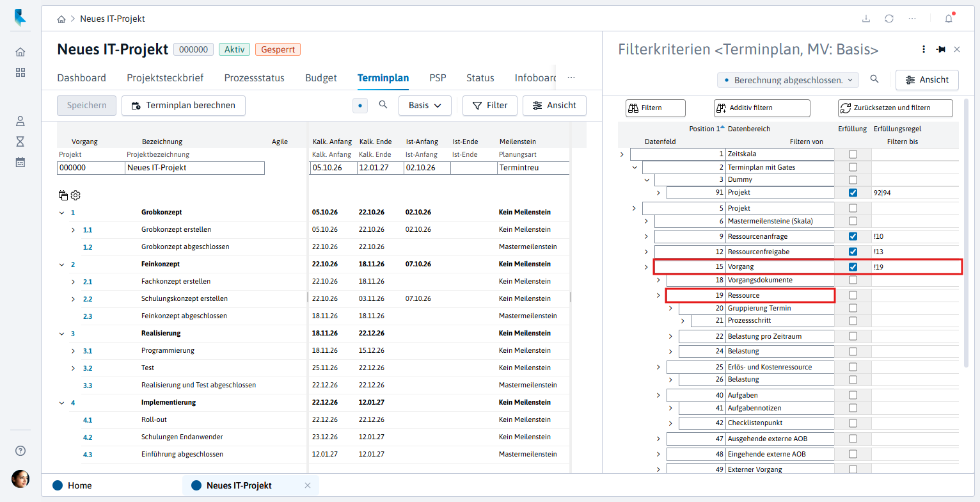Expand the Zeitskala filter row
Viewport: 980px width, 502px height.
tap(622, 154)
